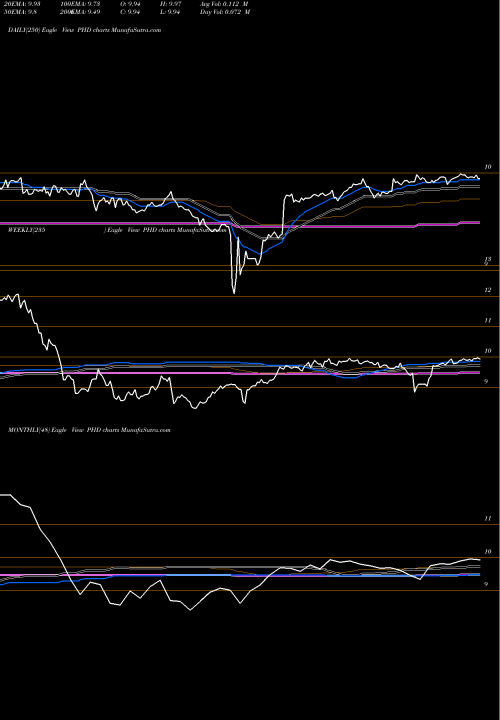Click the MONTHLY(48) Eagle View chart title
500x720 pixels.
point(89,430)
